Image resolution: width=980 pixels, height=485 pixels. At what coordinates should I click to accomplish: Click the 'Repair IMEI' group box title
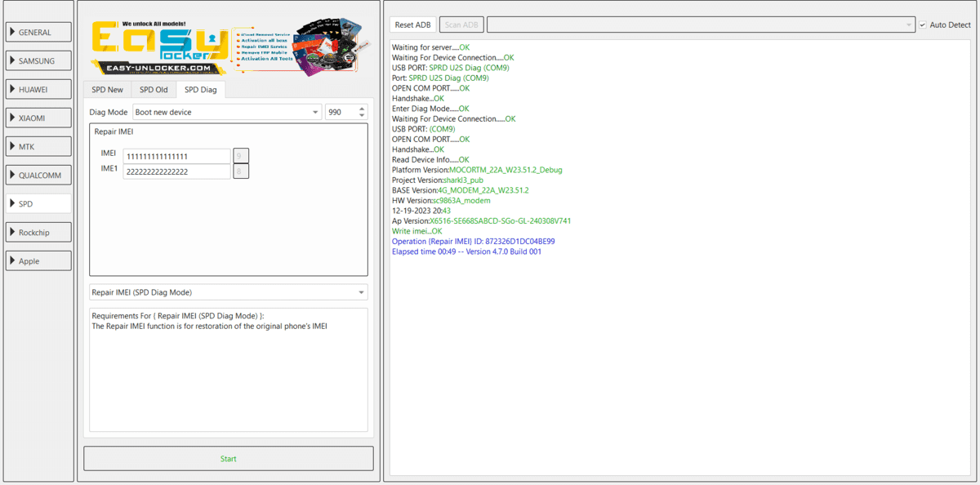click(x=114, y=131)
